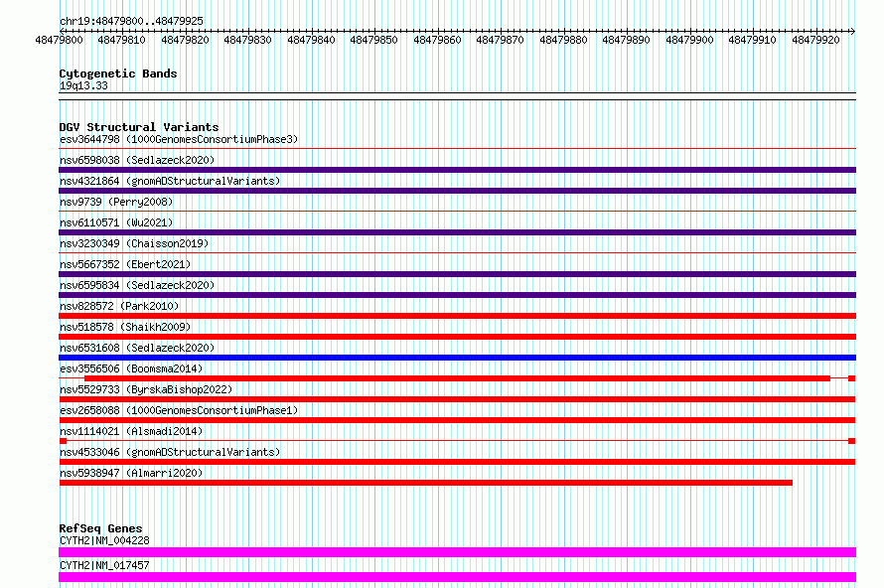Select the magenta bar for CYTH2|NM_017457
The width and height of the screenshot is (884, 588).
click(457, 577)
